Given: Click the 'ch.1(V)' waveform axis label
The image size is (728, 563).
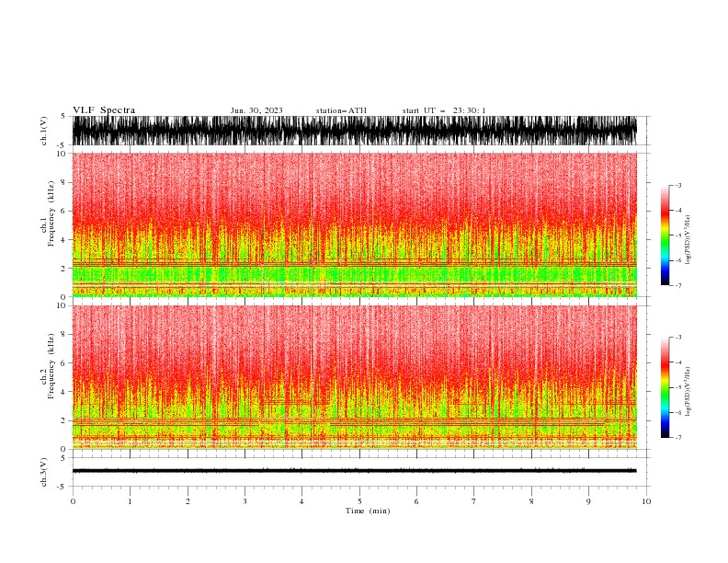Looking at the screenshot, I should point(44,131).
